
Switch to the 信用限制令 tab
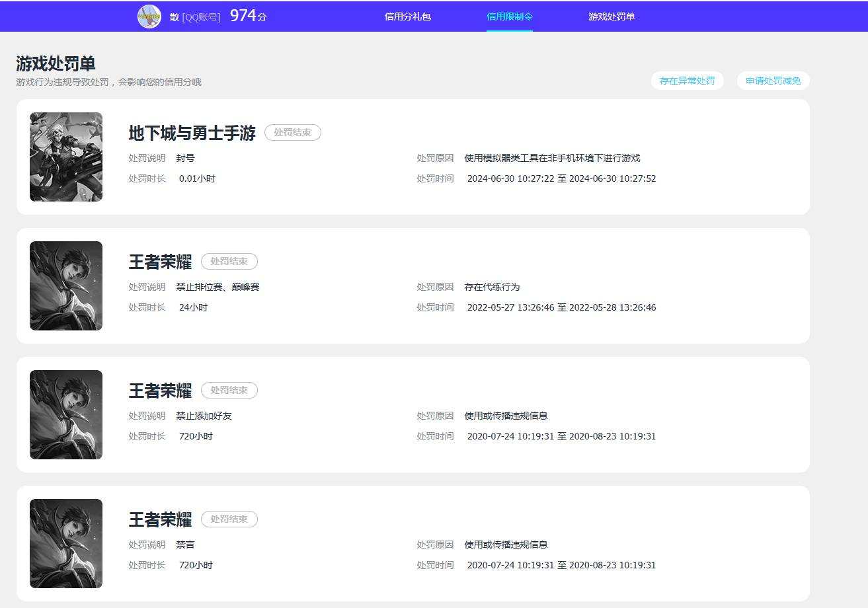click(x=510, y=17)
